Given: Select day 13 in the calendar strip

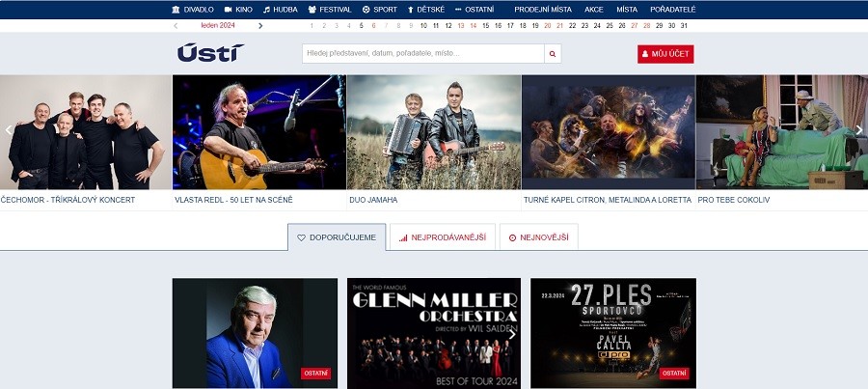Looking at the screenshot, I should (x=461, y=25).
